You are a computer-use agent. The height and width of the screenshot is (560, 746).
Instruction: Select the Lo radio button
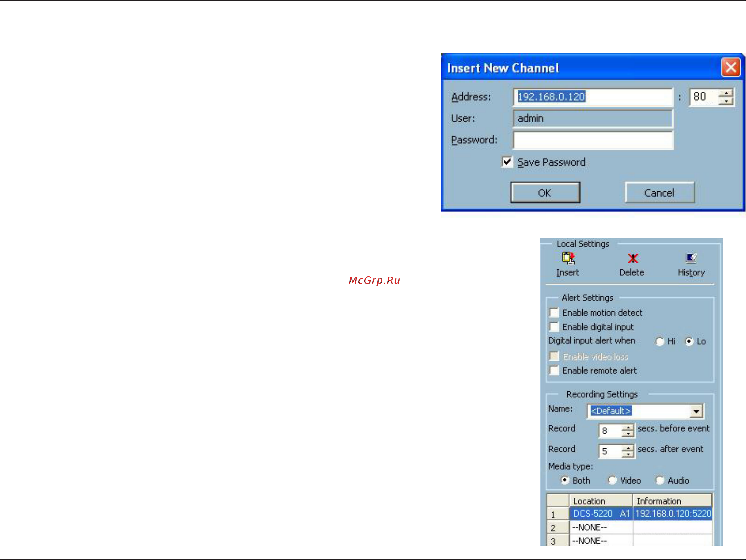coord(689,341)
